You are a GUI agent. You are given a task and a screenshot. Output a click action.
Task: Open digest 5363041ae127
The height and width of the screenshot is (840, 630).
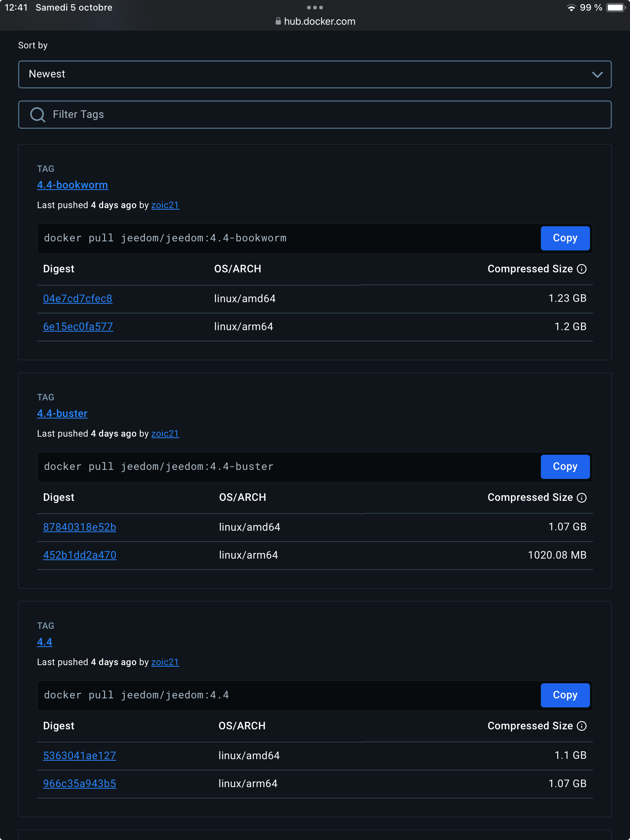[79, 755]
